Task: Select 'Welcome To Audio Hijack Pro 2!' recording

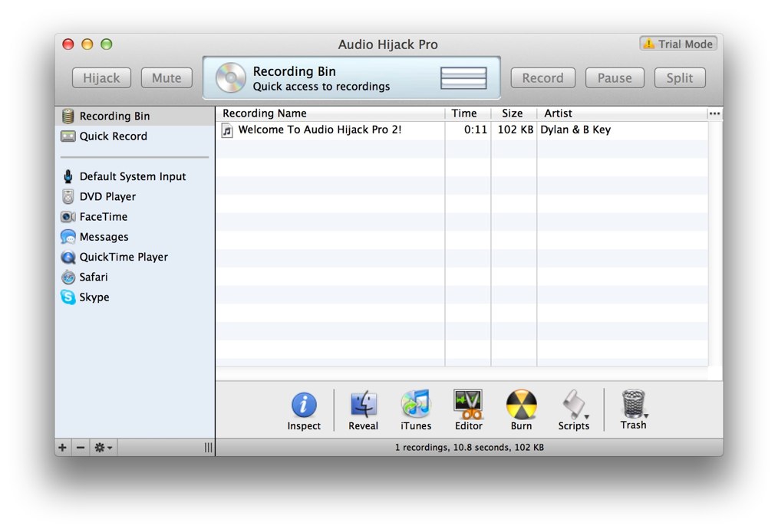Action: pos(319,130)
